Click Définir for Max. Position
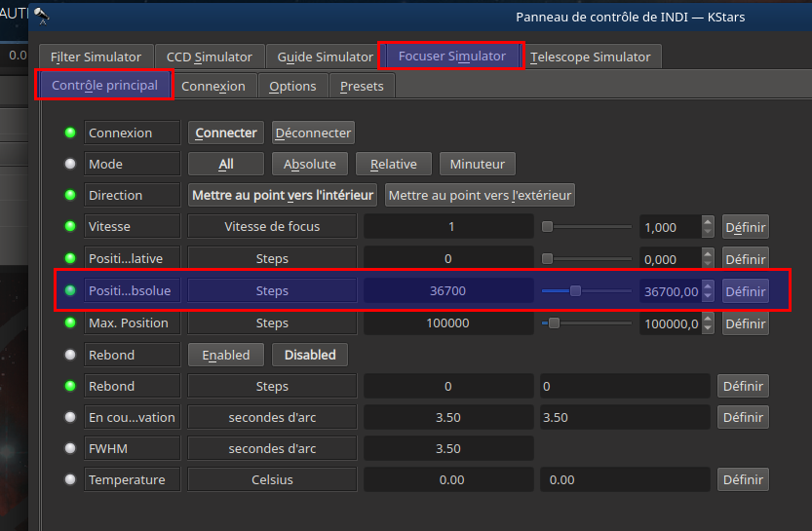Viewport: 812px width, 531px height. coord(745,324)
